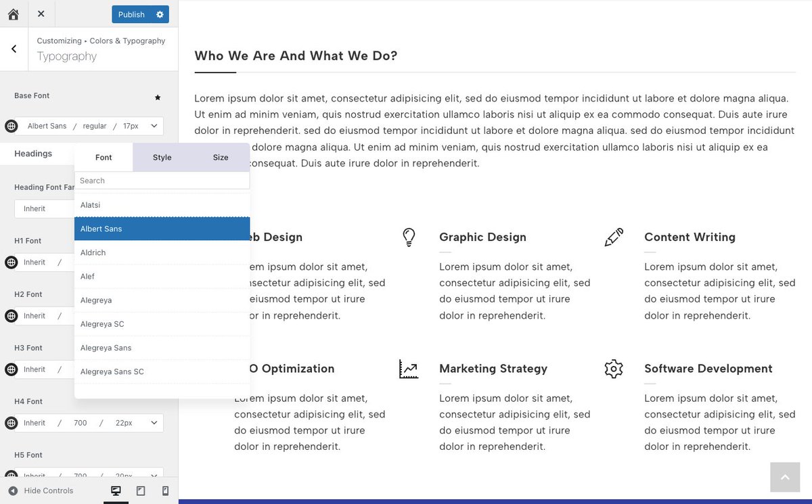This screenshot has height=504, width=812.
Task: Select the Aldrich font
Action: coord(162,252)
